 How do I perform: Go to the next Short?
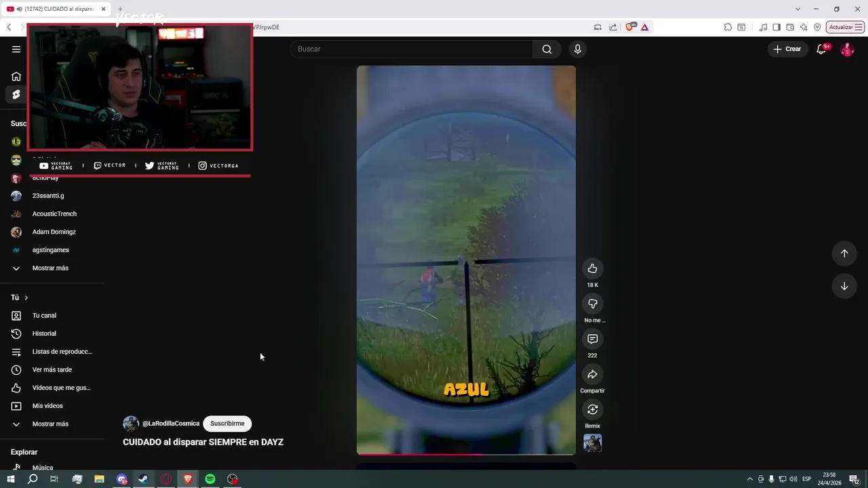click(x=844, y=286)
